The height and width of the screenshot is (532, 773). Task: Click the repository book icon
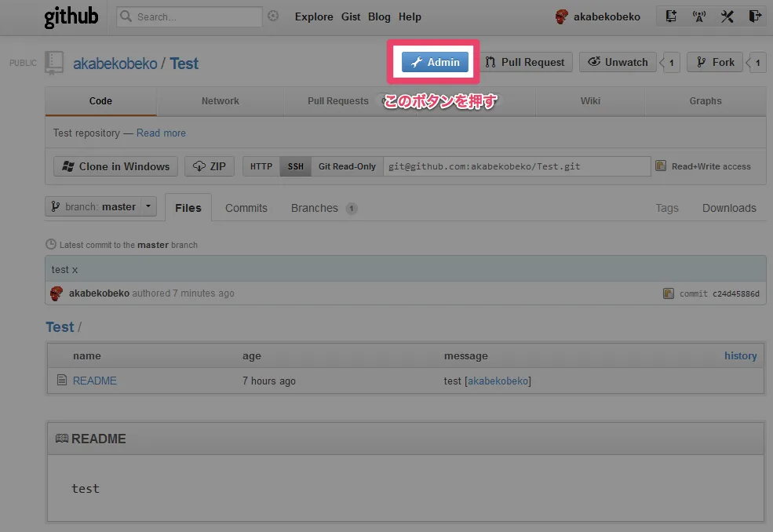tap(54, 63)
